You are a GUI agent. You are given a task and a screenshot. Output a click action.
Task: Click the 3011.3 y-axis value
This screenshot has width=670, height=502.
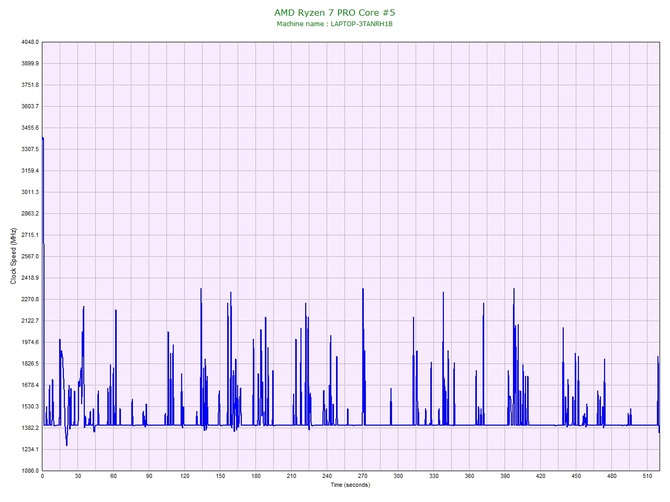click(30, 192)
